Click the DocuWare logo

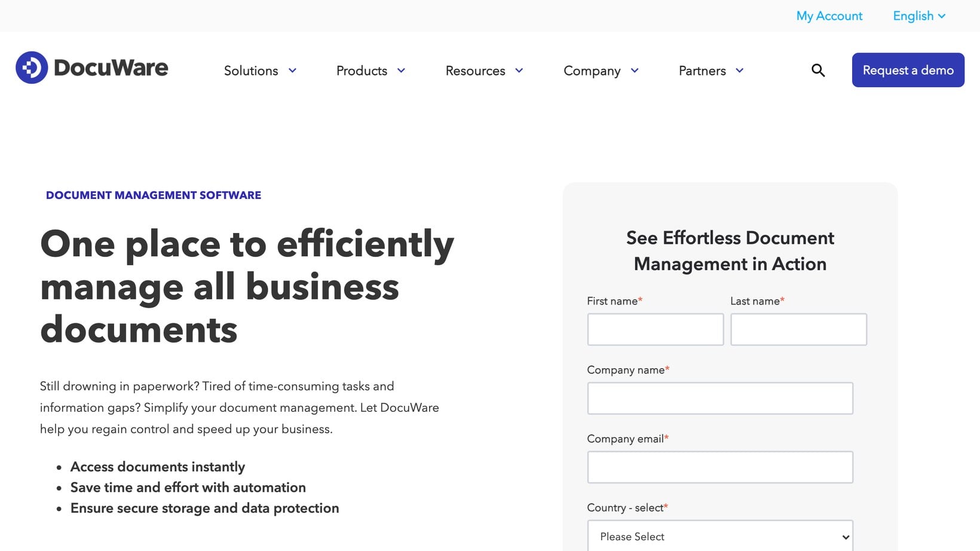(x=92, y=68)
